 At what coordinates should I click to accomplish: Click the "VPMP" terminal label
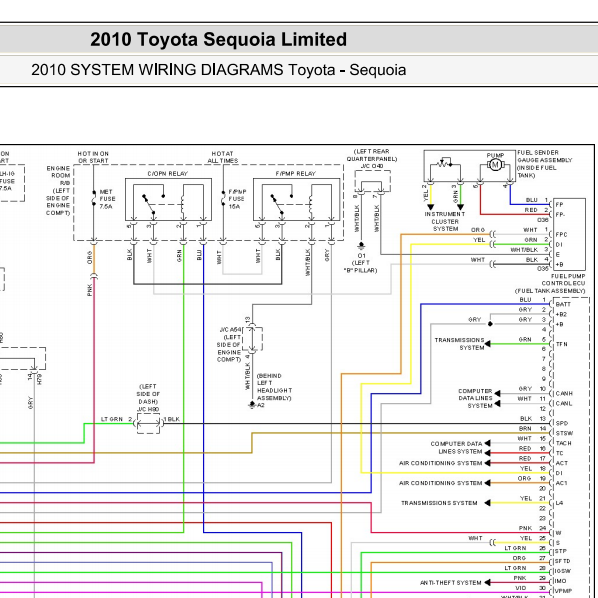(x=563, y=591)
